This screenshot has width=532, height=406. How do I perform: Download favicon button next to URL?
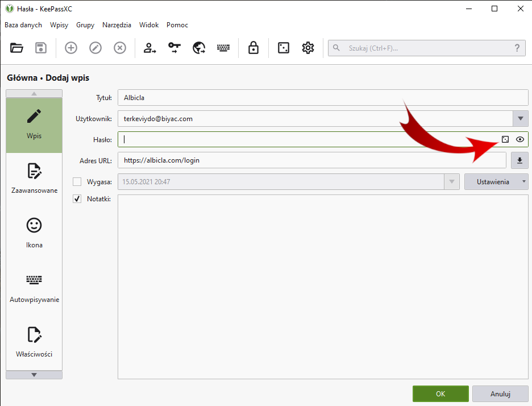(519, 160)
